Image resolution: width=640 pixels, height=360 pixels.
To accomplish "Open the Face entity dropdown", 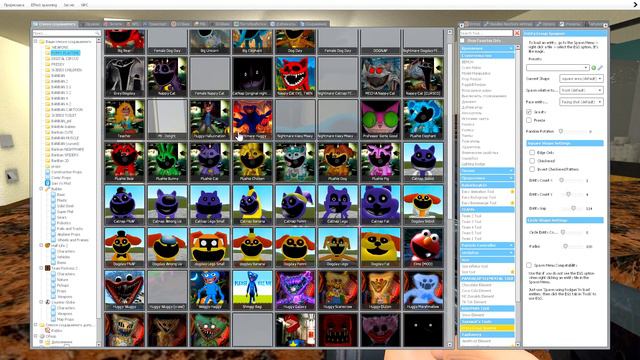I will tap(581, 102).
